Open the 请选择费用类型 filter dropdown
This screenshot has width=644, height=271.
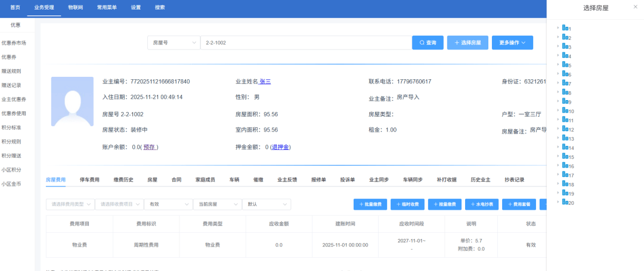[70, 204]
